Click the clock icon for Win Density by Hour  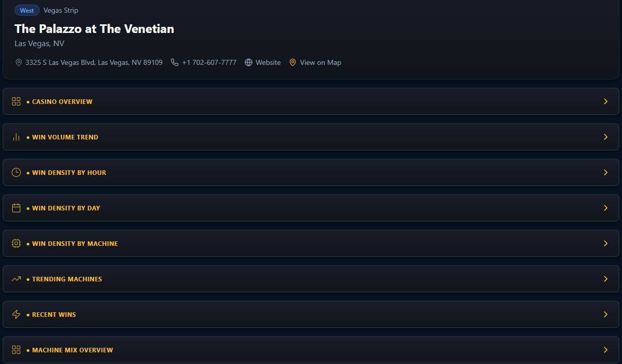[16, 172]
